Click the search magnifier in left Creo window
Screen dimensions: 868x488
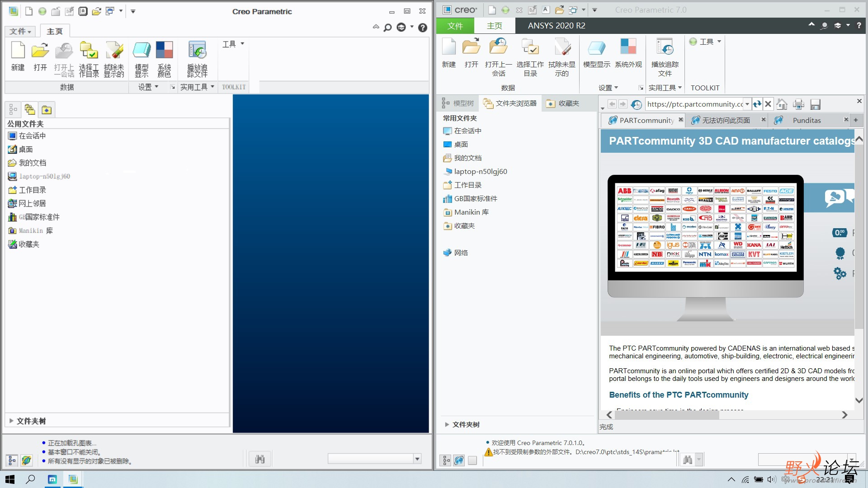pos(387,28)
